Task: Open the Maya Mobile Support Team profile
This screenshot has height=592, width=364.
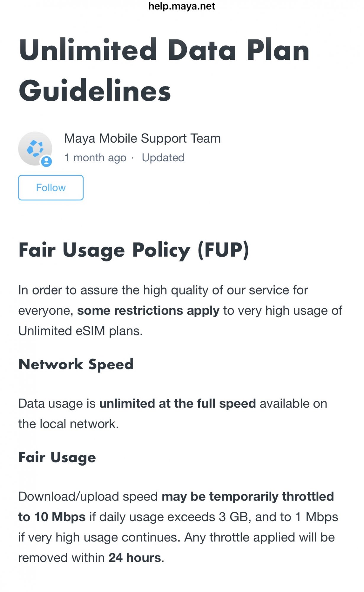Action: point(142,139)
